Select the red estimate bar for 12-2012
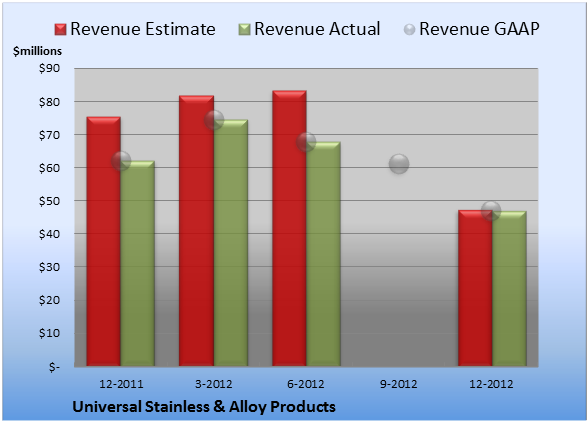Image resolution: width=588 pixels, height=422 pixels. coord(475,288)
